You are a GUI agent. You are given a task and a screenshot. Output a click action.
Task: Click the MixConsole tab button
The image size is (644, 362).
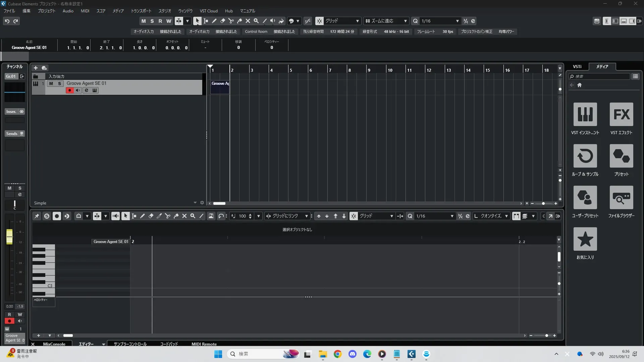point(54,344)
